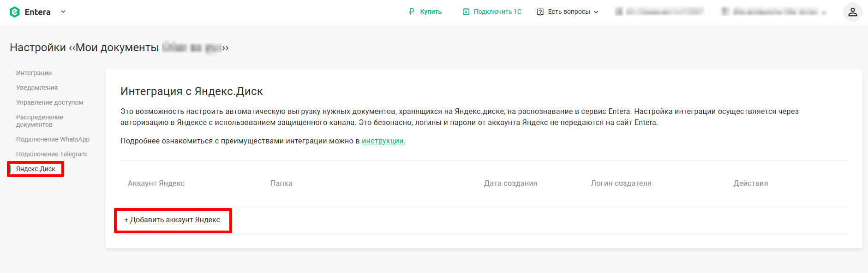Click the Дата создания column header

[510, 183]
